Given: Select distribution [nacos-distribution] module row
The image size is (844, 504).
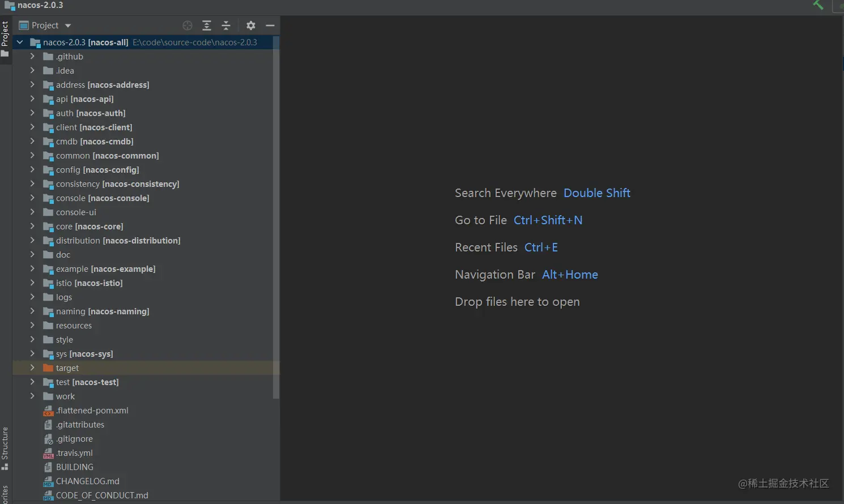Looking at the screenshot, I should 143,241.
